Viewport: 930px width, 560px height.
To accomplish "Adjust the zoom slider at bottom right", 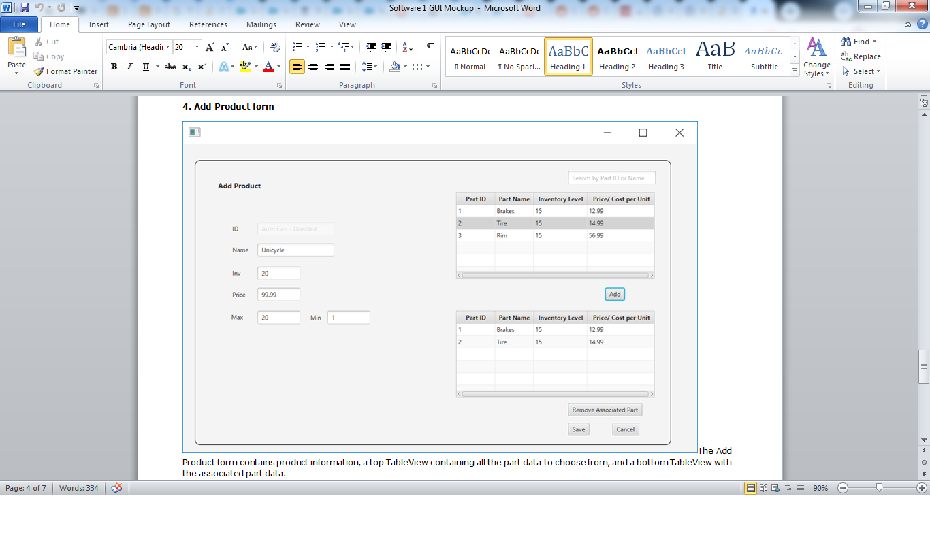I will (x=879, y=488).
